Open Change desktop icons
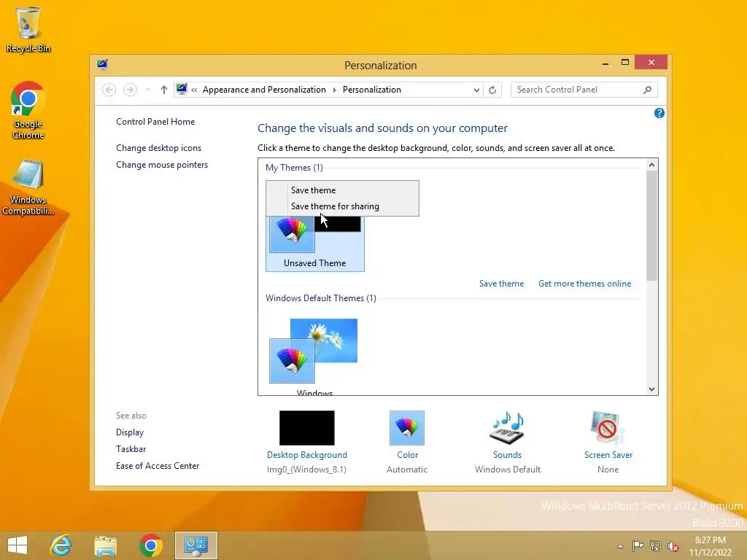747x560 pixels. (x=158, y=147)
